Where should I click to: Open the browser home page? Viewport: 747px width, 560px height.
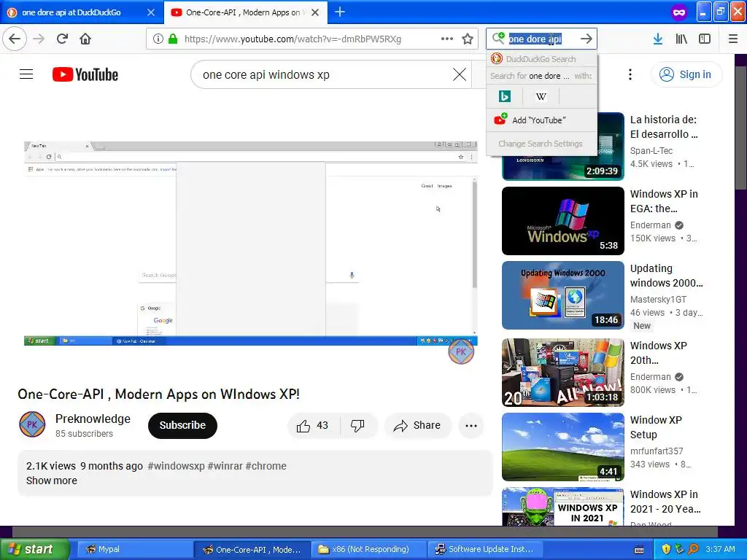[x=85, y=39]
